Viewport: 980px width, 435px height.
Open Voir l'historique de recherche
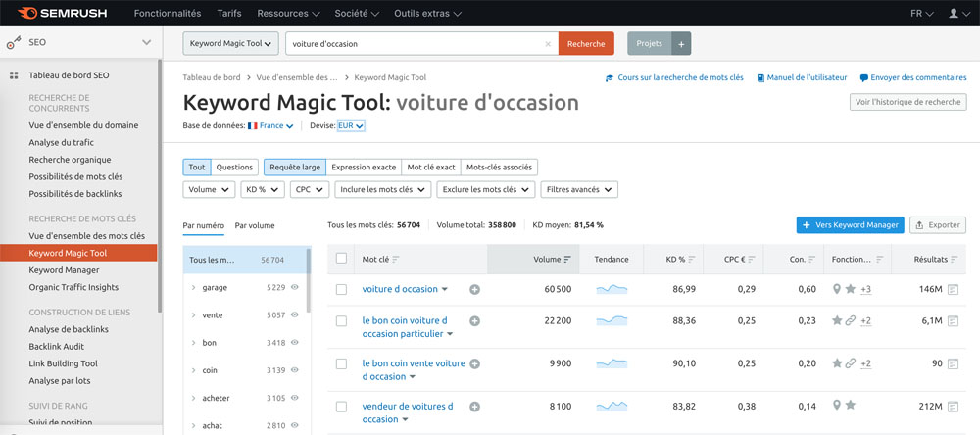pos(908,102)
